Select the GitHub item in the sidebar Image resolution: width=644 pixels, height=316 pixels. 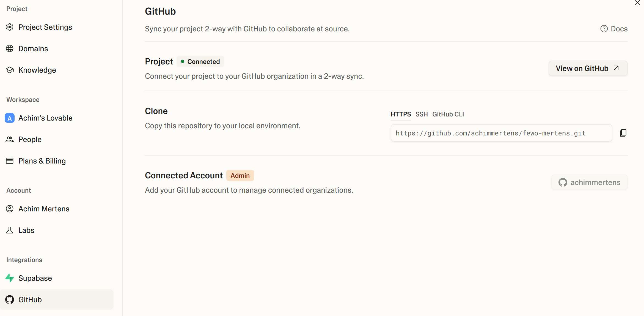(57, 299)
